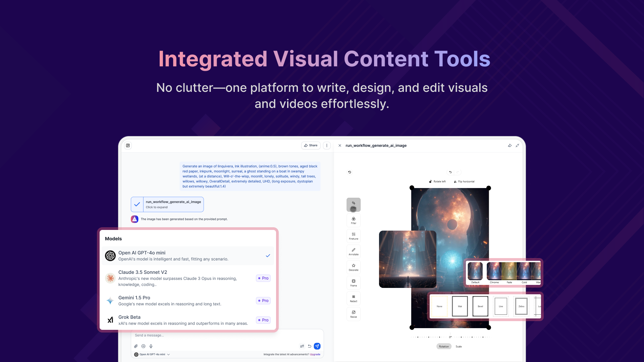Click the Share button
This screenshot has height=362, width=644.
(311, 145)
